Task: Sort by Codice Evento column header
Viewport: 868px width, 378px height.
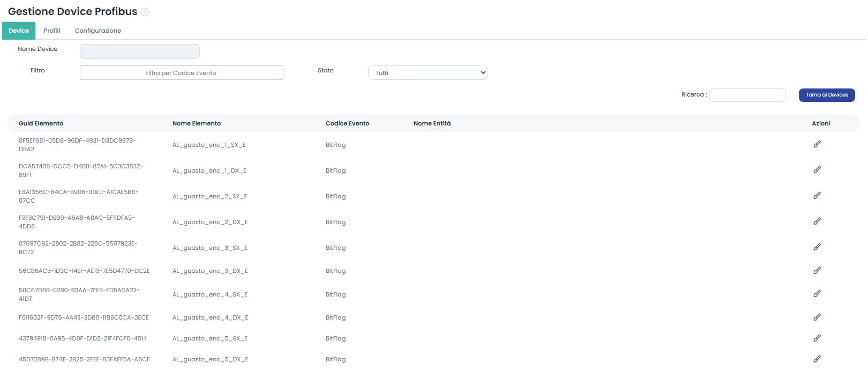Action: pyautogui.click(x=347, y=123)
